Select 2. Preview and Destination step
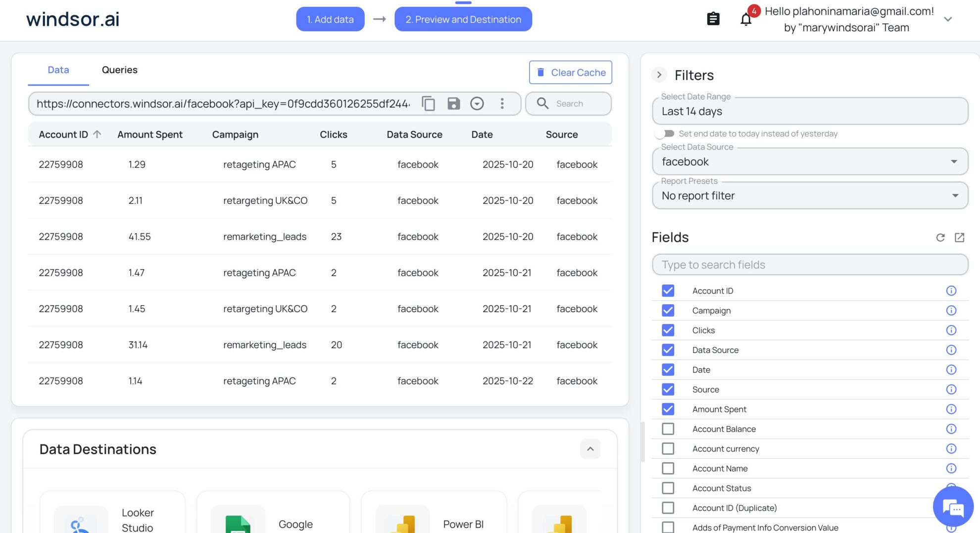Viewport: 980px width, 533px height. tap(463, 19)
